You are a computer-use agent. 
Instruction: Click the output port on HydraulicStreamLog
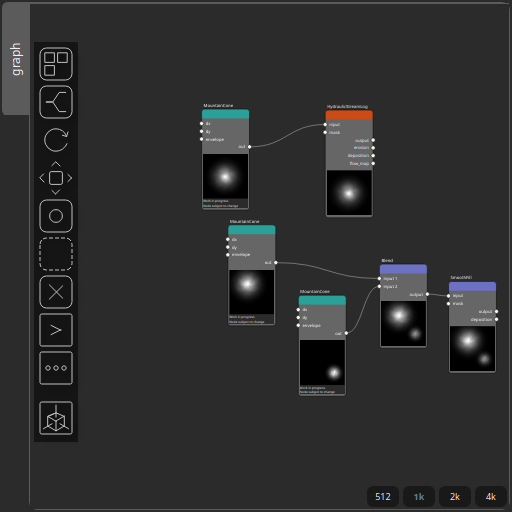(373, 140)
